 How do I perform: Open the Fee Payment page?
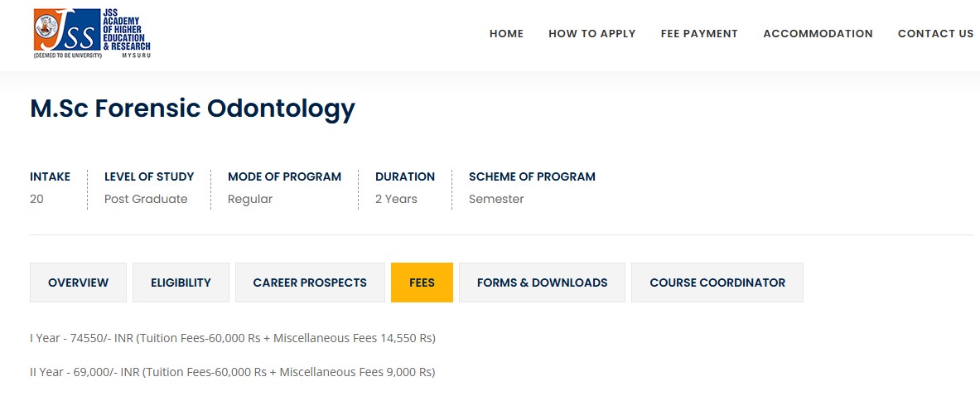click(699, 34)
